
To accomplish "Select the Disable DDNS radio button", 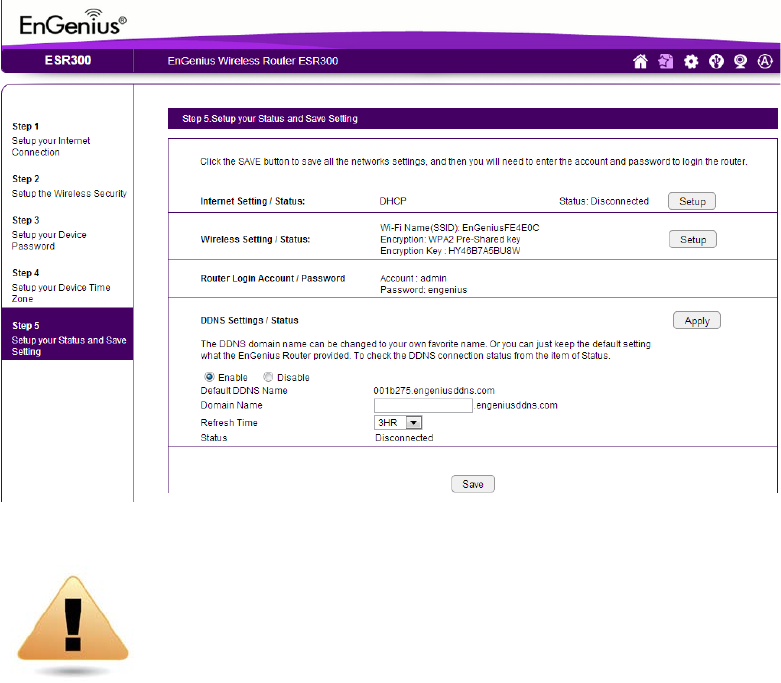I will 268,377.
